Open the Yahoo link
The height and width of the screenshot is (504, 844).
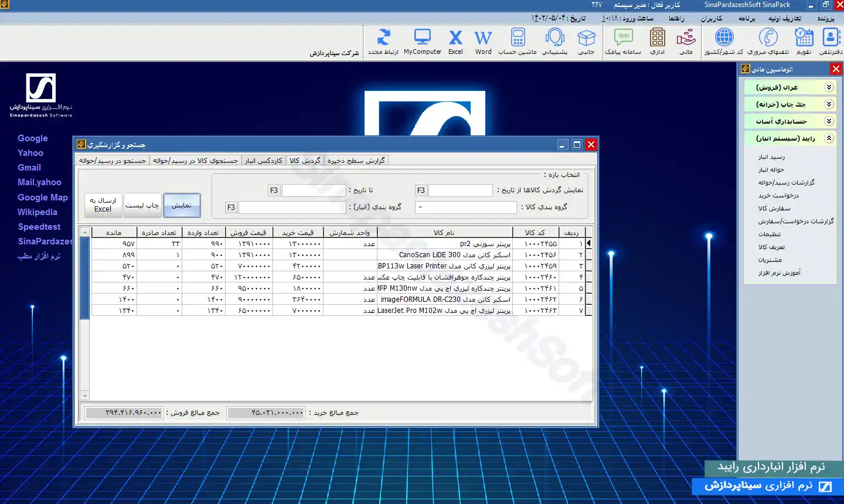tap(30, 153)
